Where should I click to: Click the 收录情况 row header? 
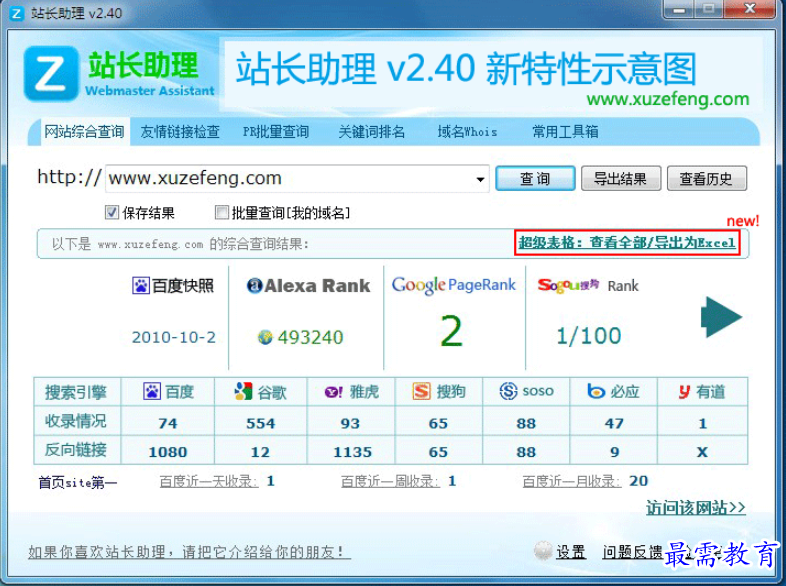click(76, 421)
